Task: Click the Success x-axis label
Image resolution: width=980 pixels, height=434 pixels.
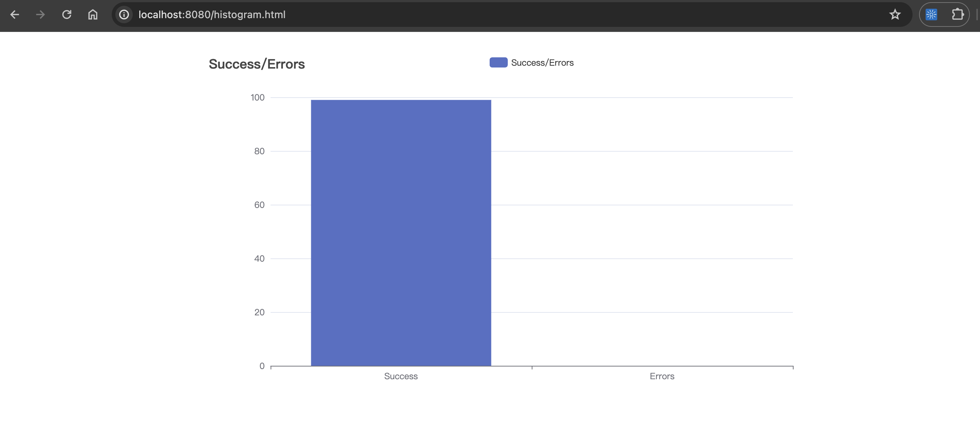Action: coord(401,376)
